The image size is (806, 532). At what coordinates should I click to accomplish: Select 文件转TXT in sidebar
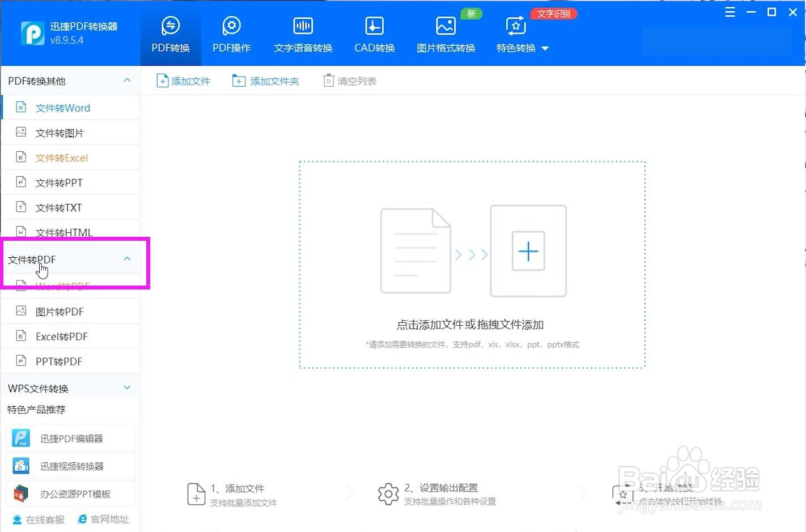71,207
